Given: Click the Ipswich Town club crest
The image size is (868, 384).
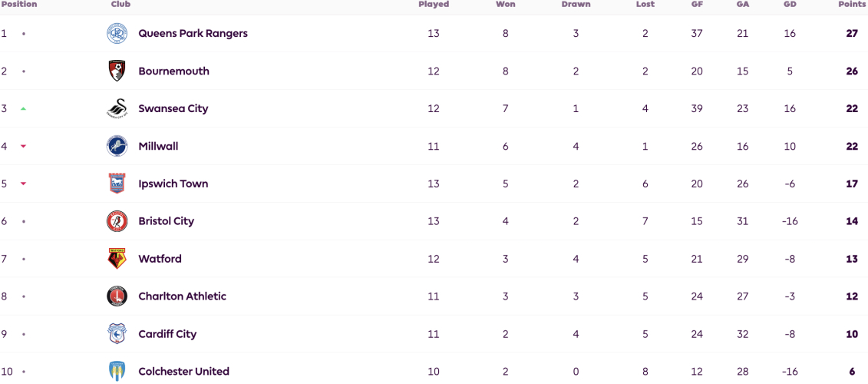Looking at the screenshot, I should (117, 184).
